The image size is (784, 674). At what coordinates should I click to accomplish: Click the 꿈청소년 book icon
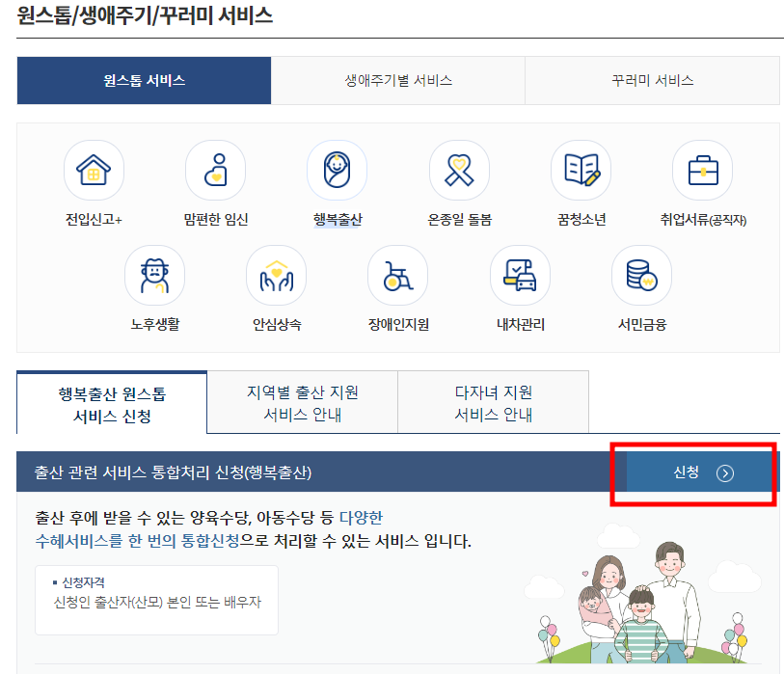581,170
